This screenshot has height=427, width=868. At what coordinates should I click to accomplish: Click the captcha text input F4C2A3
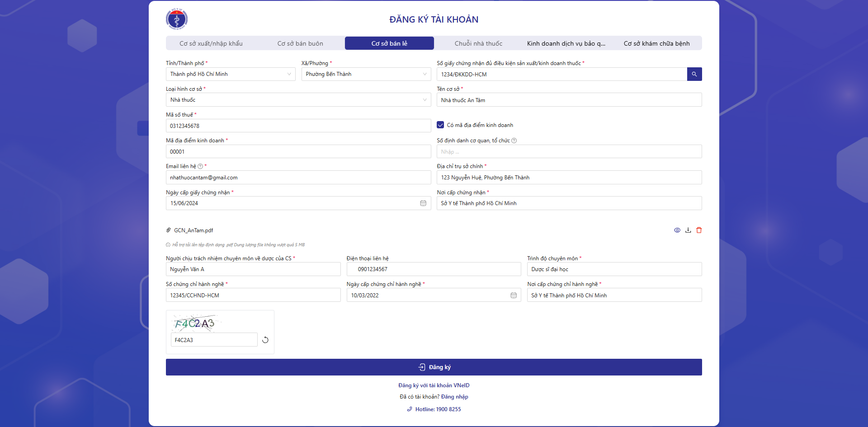[x=214, y=340]
